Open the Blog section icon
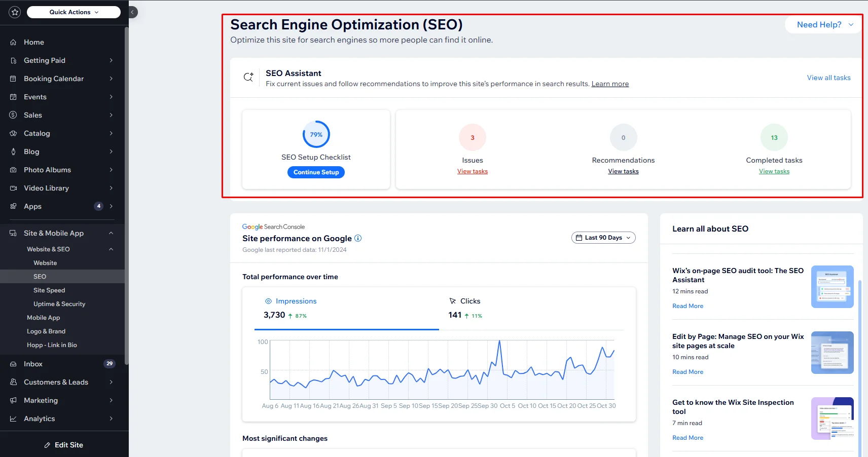Screen dimensions: 868x457 (14, 151)
